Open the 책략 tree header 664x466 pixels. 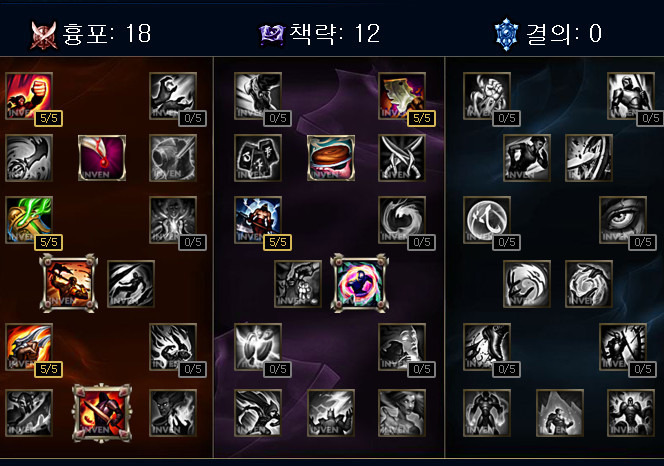pyautogui.click(x=320, y=34)
